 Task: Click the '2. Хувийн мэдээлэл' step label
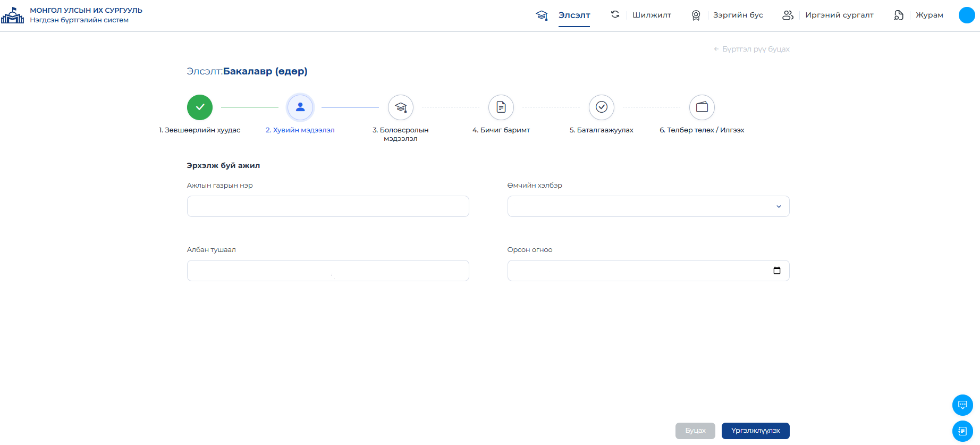300,130
